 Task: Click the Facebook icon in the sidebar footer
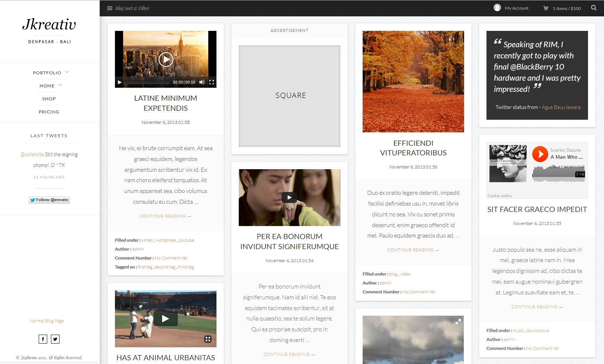pos(42,339)
